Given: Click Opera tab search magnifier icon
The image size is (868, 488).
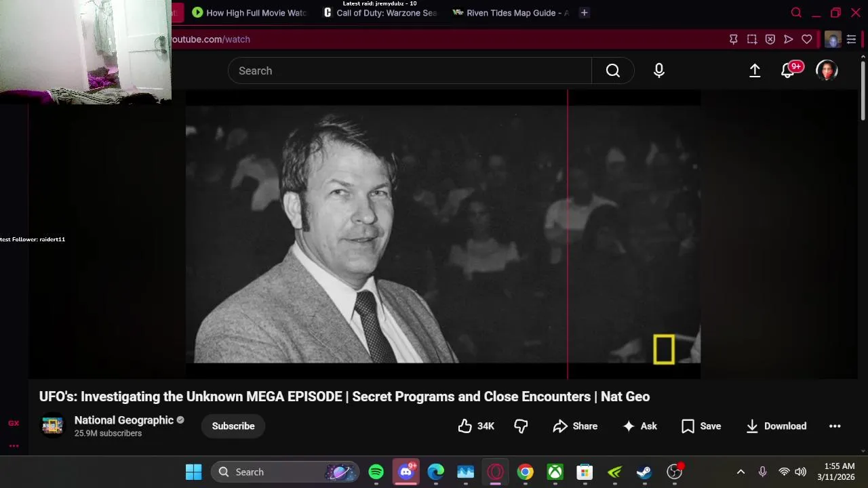Looking at the screenshot, I should coord(796,13).
